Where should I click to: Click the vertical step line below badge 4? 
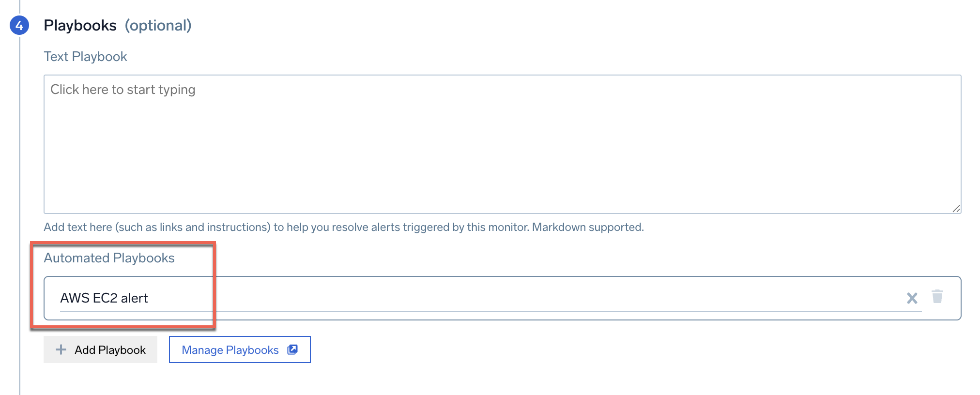point(20,194)
